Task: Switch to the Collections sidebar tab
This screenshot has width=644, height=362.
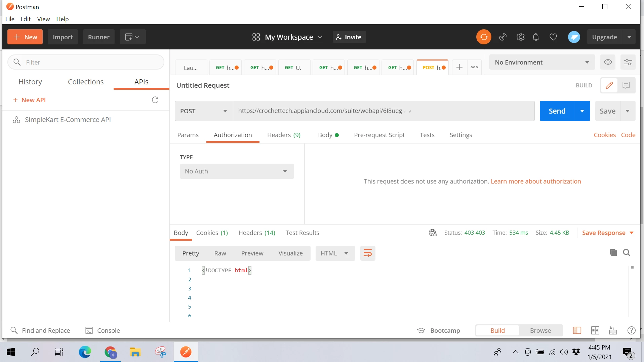Action: tap(86, 82)
